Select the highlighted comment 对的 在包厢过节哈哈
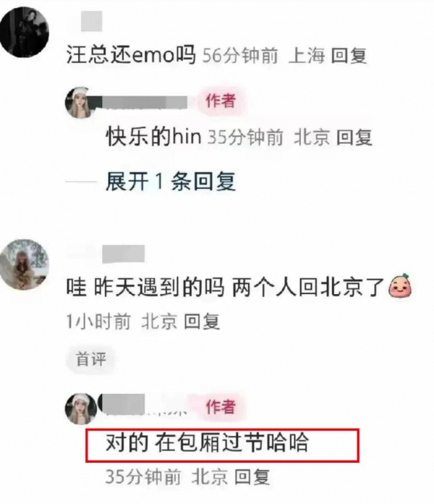434x504 pixels. (207, 443)
